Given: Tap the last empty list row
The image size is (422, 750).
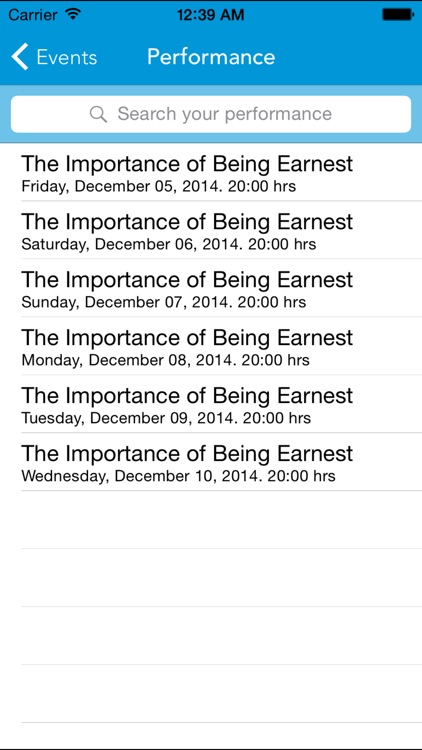Looking at the screenshot, I should tap(211, 736).
